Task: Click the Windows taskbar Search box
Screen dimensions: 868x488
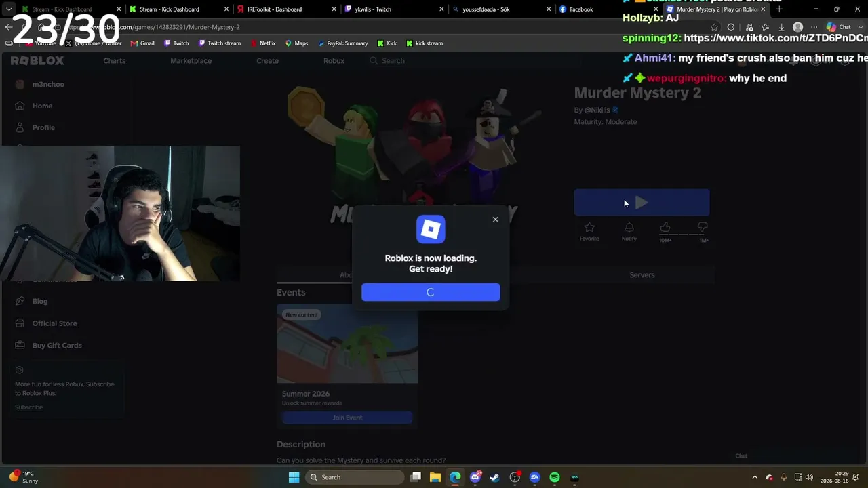Action: 354,477
